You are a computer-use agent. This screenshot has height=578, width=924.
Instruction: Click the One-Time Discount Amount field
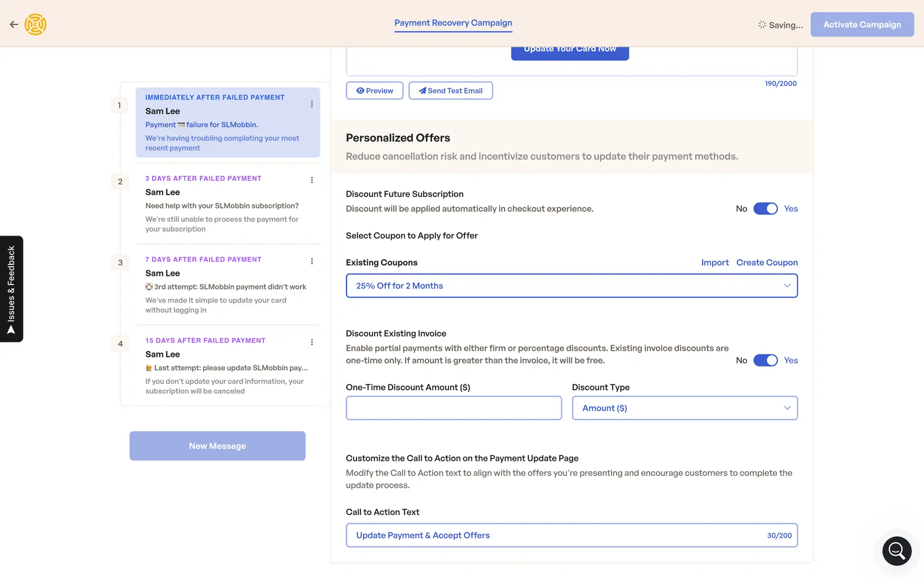(x=453, y=408)
